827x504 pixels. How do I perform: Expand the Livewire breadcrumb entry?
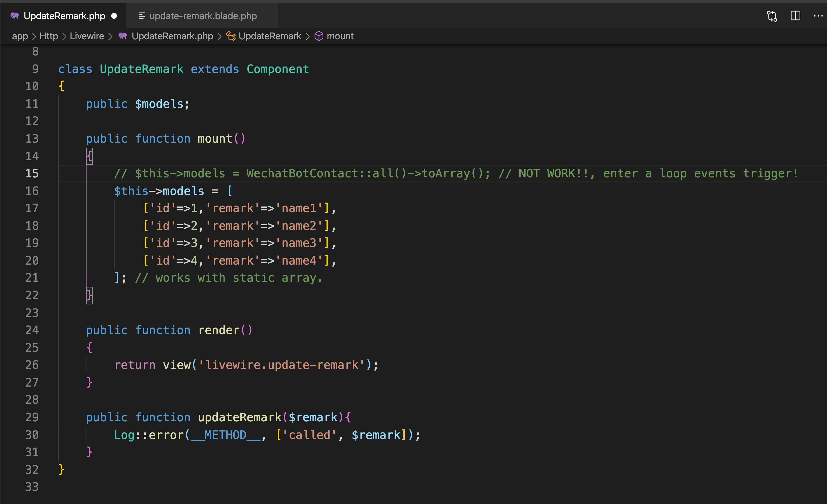coord(87,36)
